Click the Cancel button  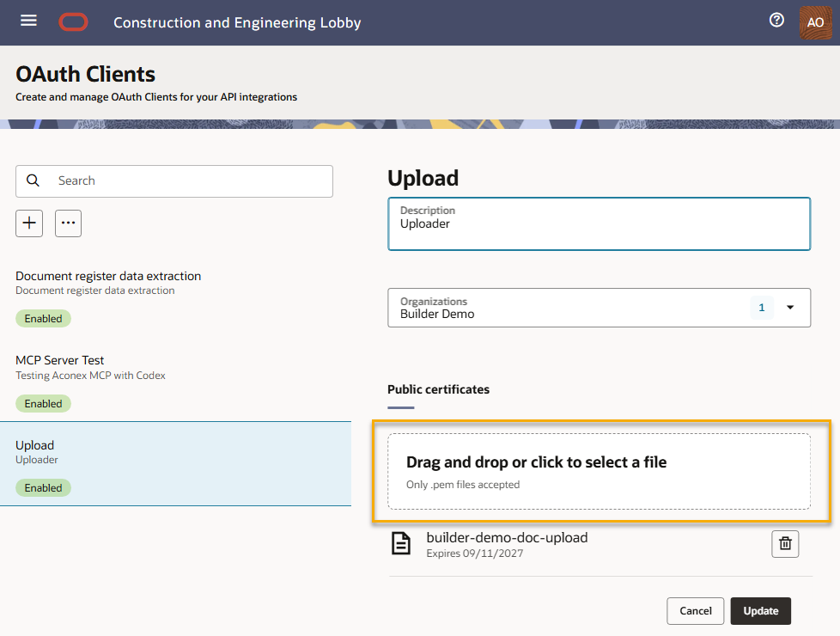(696, 611)
